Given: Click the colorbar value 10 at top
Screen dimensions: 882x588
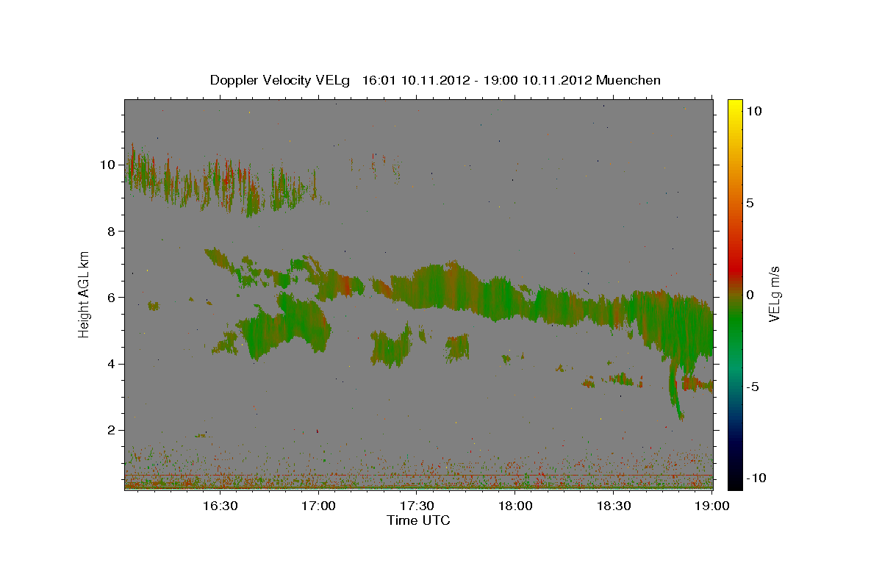Looking at the screenshot, I should click(x=753, y=110).
